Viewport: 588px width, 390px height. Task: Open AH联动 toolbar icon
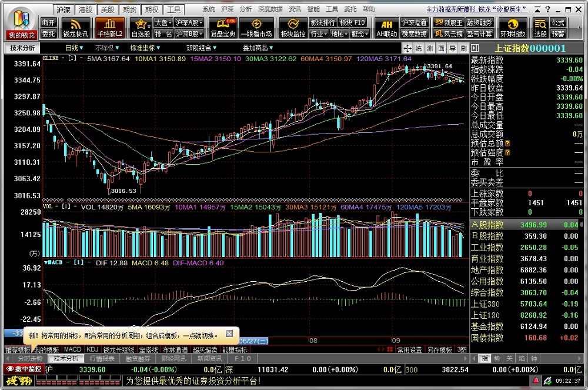pyautogui.click(x=386, y=27)
